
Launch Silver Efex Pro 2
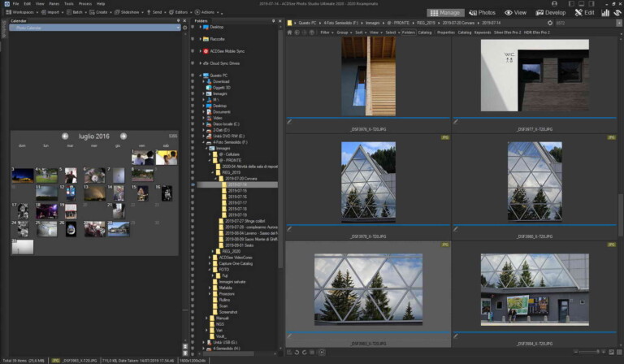pos(507,32)
